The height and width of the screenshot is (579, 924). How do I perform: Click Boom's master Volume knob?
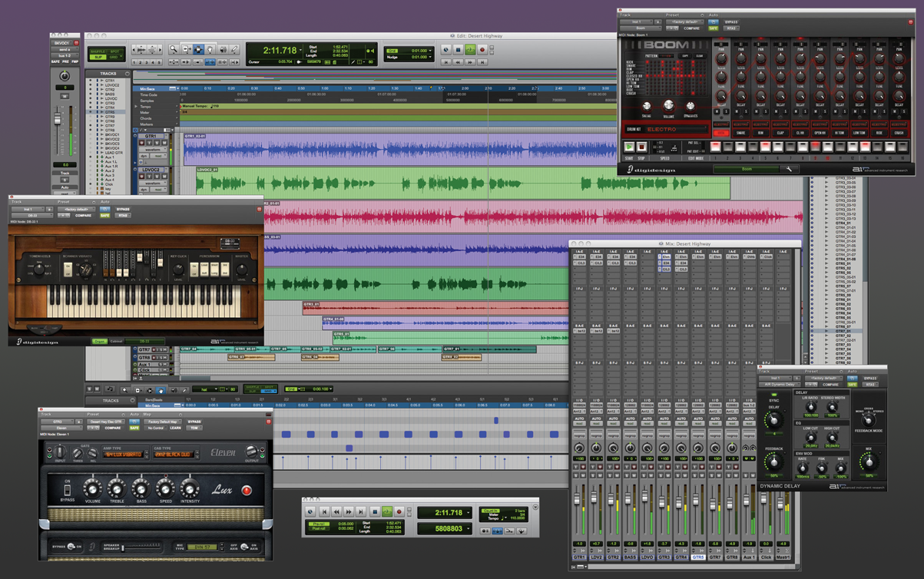click(x=668, y=105)
